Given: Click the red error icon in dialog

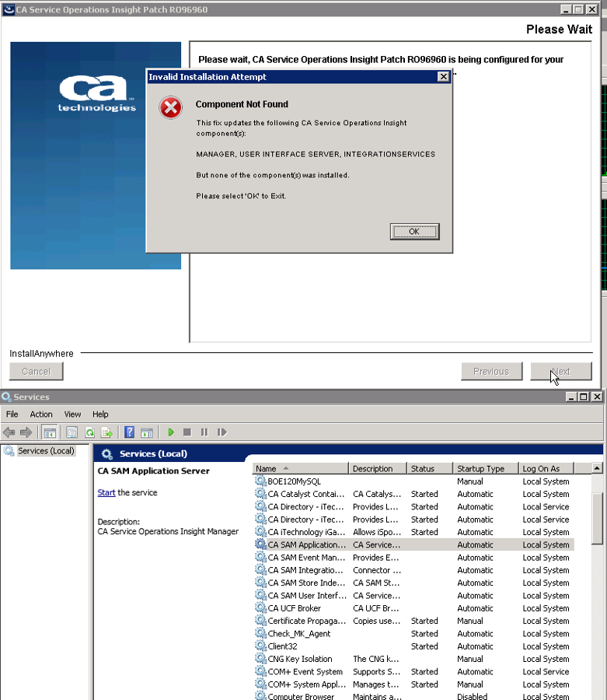Looking at the screenshot, I should tap(170, 107).
